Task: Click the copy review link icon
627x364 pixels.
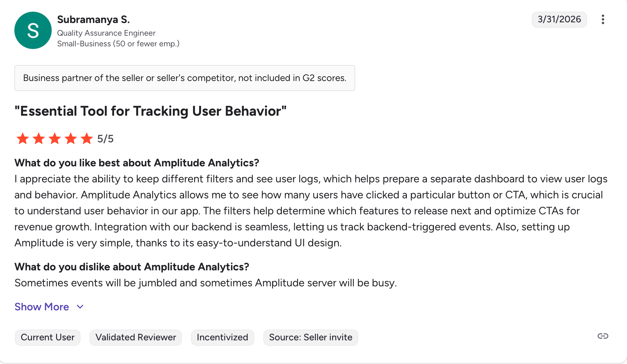Action: (603, 336)
